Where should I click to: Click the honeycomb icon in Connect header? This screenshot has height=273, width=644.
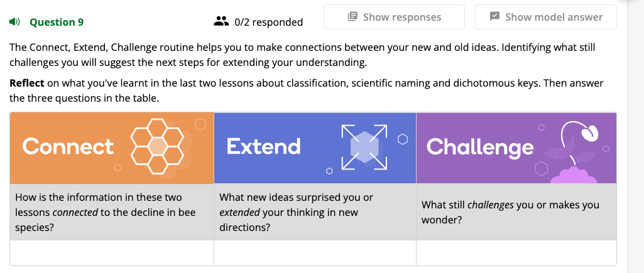click(156, 147)
